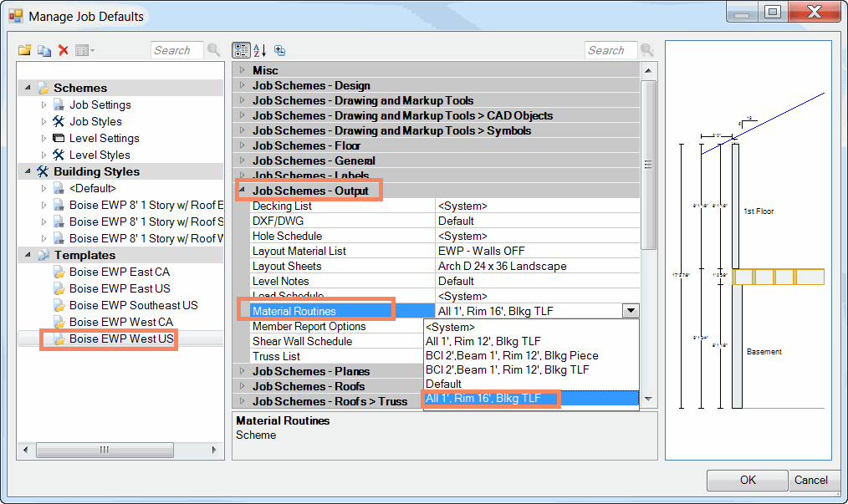
Task: Click the Job Styles tools icon
Action: point(59,122)
